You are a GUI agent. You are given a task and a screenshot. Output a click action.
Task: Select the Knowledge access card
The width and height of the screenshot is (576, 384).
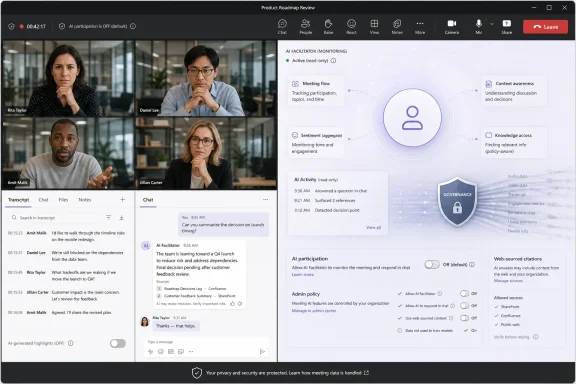pyautogui.click(x=514, y=143)
